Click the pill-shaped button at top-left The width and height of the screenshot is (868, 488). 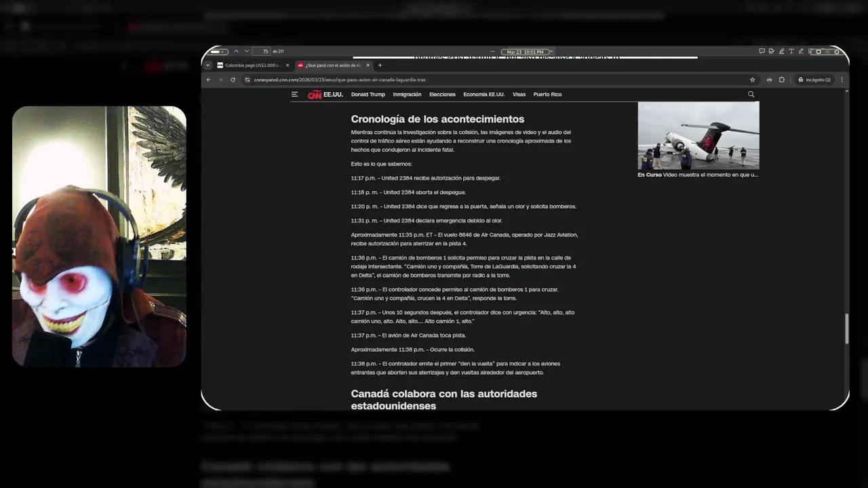pyautogui.click(x=219, y=52)
